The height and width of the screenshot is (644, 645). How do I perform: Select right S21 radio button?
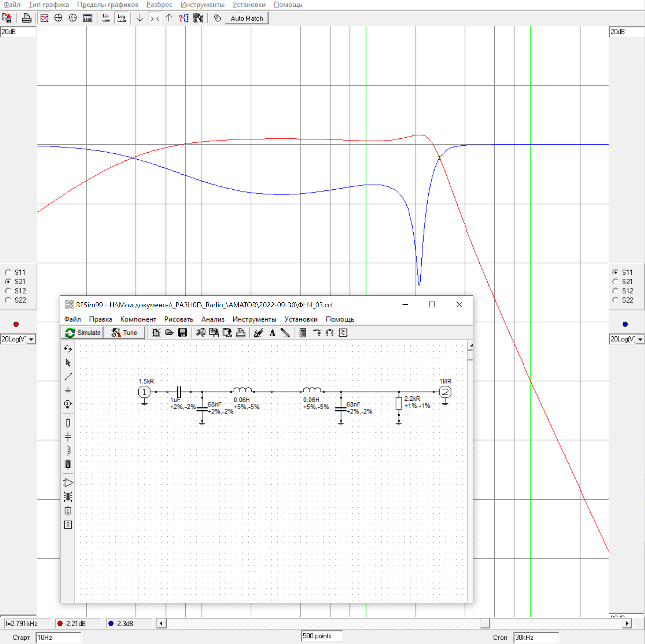click(615, 282)
